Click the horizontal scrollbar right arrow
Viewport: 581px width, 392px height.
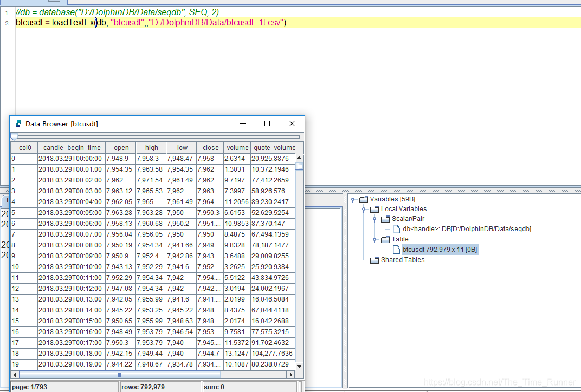(291, 375)
